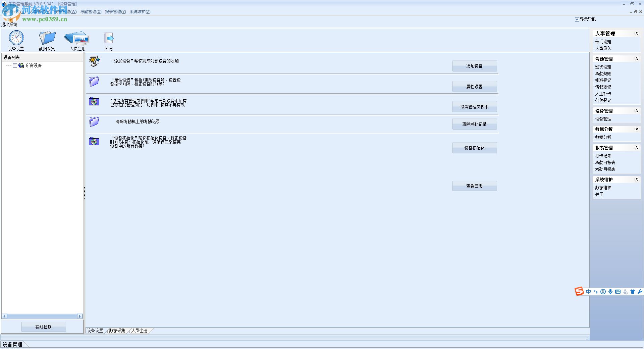
Task: Open the 公休登记 navigation link
Action: 603,100
